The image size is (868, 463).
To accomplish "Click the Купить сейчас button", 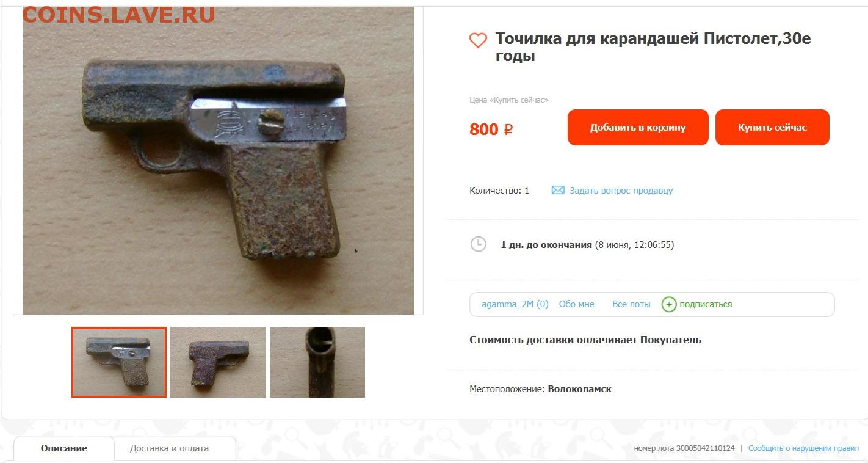I will (772, 128).
